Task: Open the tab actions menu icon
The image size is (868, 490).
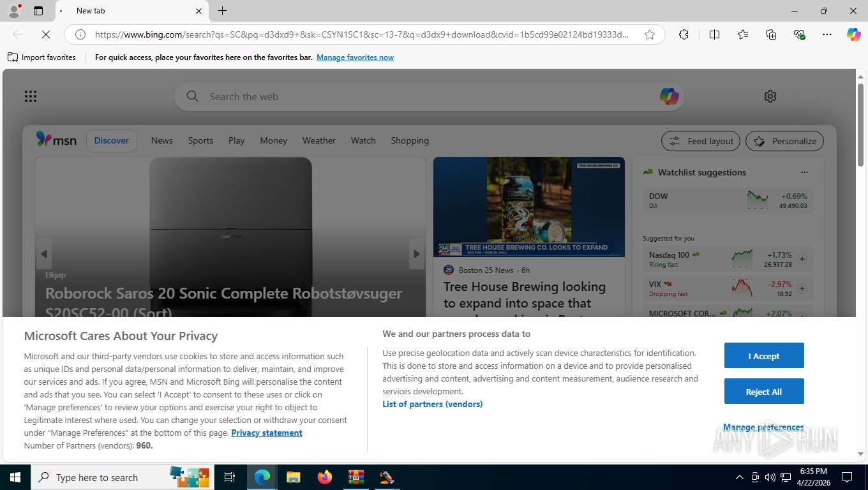Action: pyautogui.click(x=38, y=11)
